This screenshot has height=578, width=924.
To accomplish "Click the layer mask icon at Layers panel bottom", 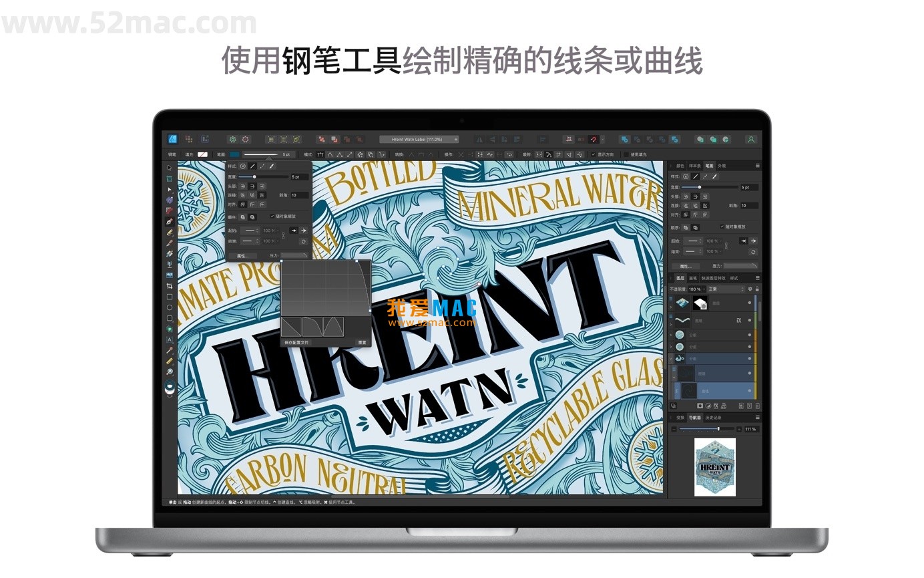I will tap(700, 404).
